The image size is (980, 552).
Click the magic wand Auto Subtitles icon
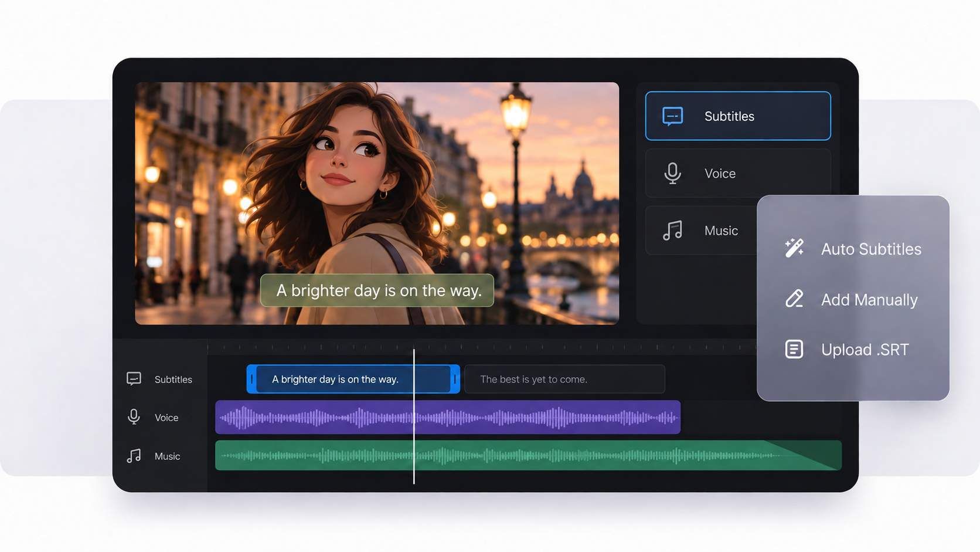click(794, 248)
